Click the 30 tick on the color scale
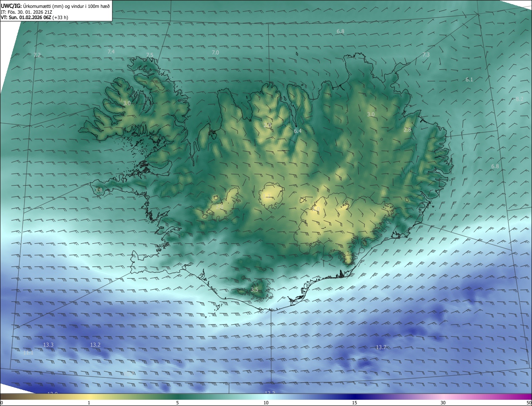This screenshot has height=406, width=532. [x=443, y=403]
